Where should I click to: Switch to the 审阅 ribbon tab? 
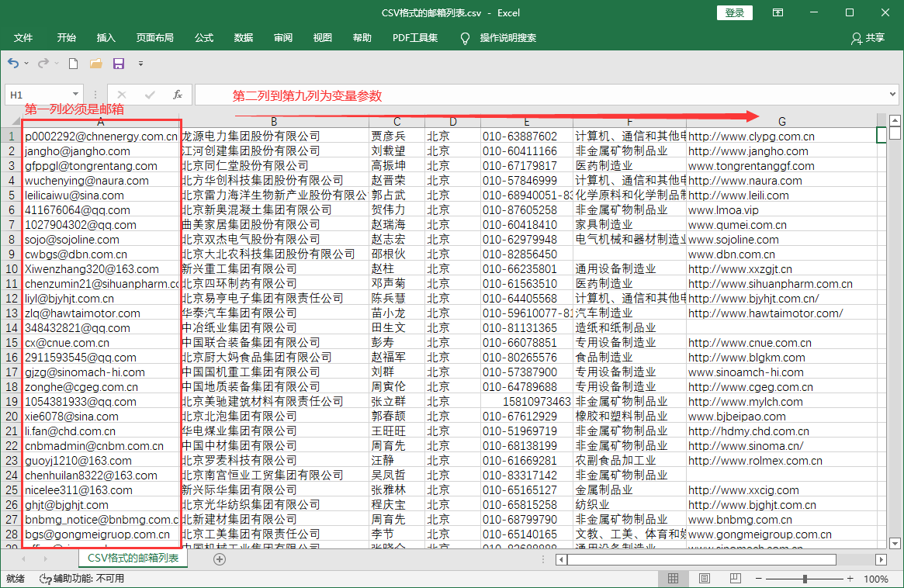tap(283, 38)
